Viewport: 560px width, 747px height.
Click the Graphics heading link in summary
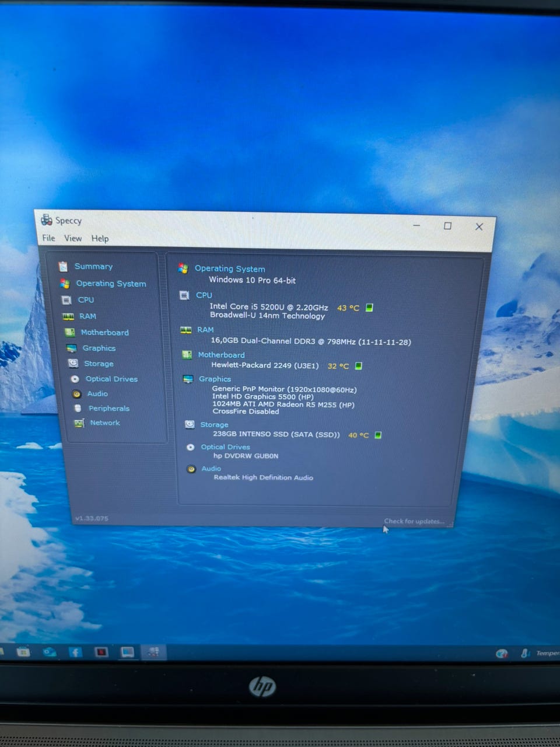click(215, 379)
